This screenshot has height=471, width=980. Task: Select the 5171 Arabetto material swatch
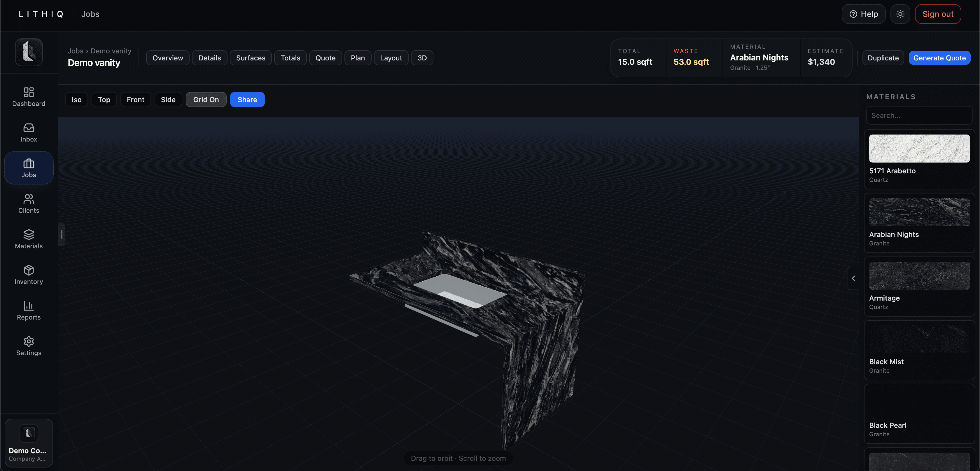[x=919, y=149]
